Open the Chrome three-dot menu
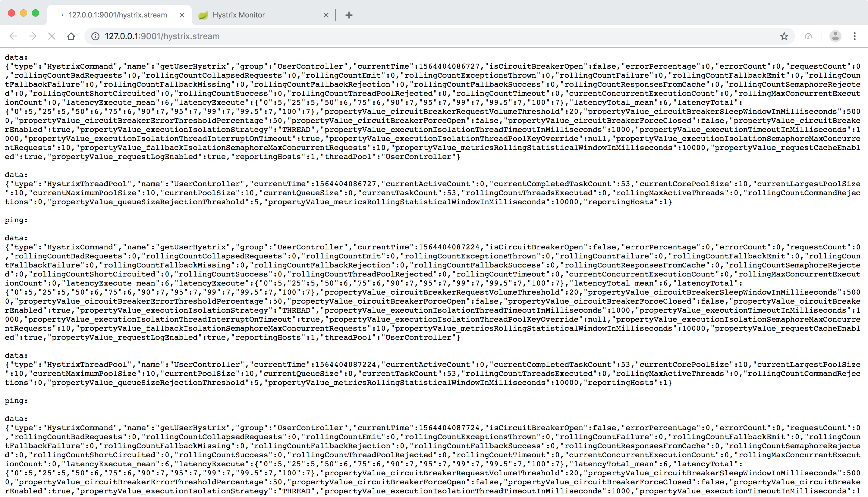 855,36
